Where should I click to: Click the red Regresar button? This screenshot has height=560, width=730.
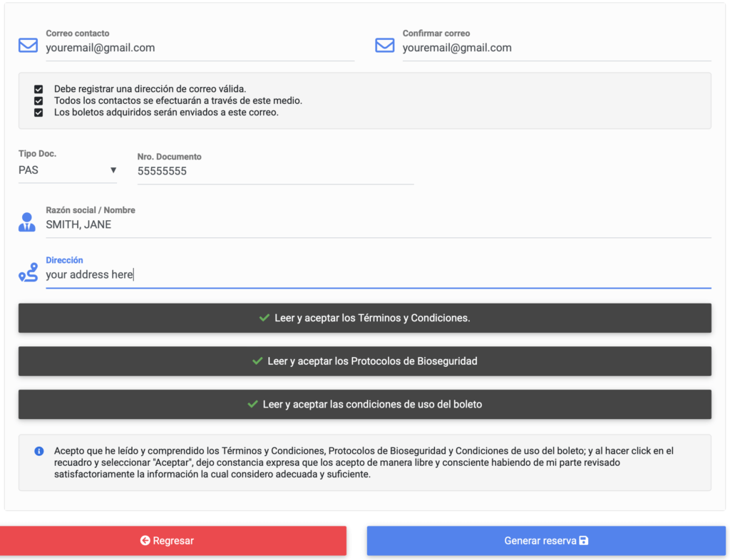coord(173,541)
